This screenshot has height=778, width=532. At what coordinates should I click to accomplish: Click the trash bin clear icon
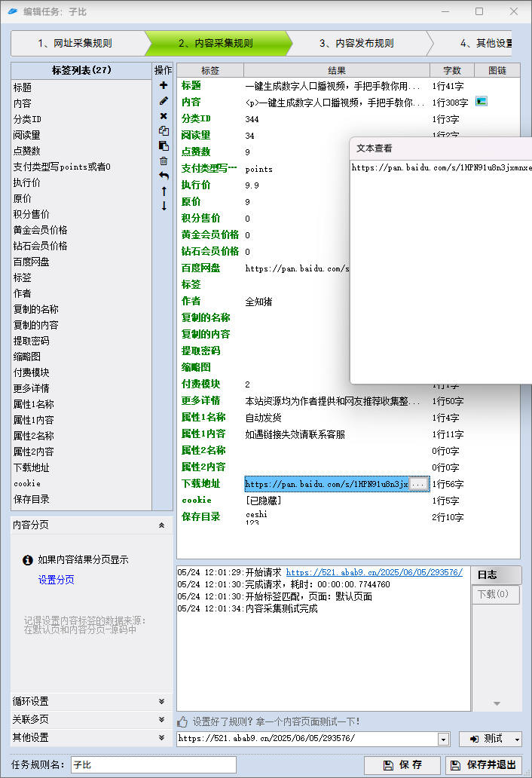pyautogui.click(x=164, y=161)
